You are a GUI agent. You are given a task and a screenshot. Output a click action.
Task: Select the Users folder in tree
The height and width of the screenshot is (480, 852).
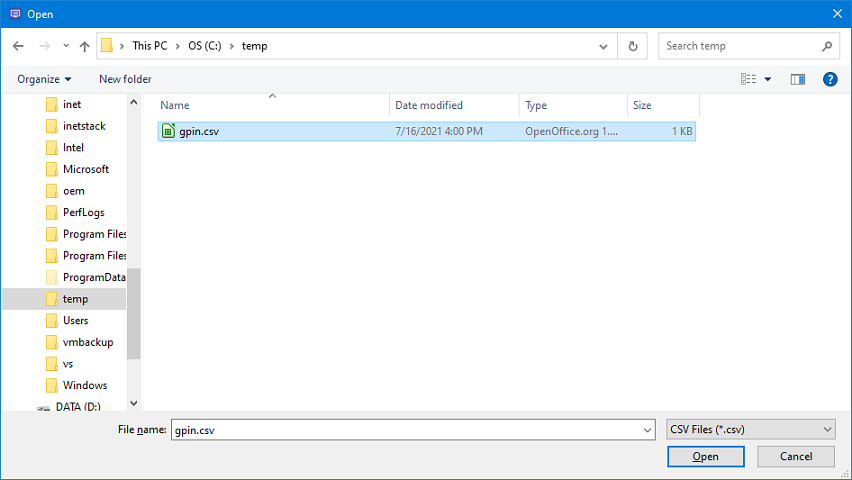[76, 320]
